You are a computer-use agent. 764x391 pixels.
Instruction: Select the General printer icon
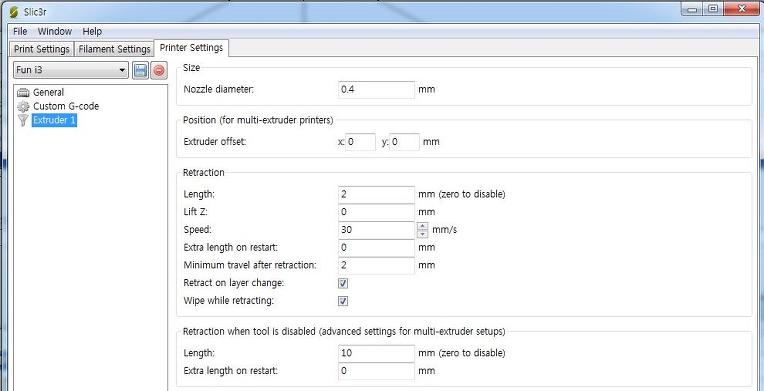(23, 93)
